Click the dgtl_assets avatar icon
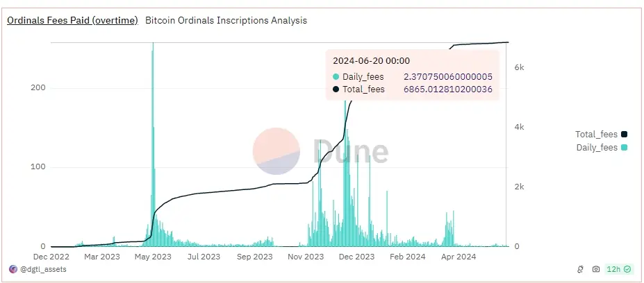 pyautogui.click(x=13, y=269)
